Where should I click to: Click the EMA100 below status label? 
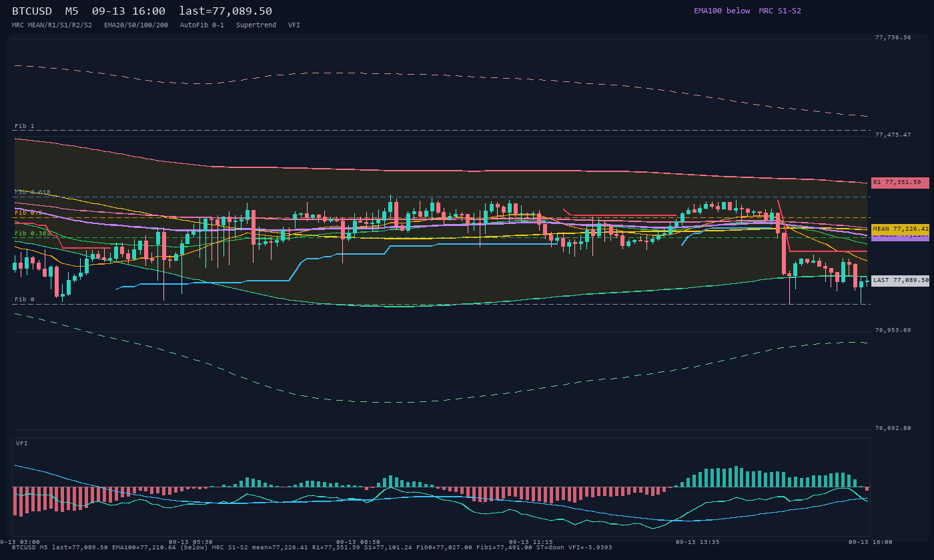(x=722, y=11)
